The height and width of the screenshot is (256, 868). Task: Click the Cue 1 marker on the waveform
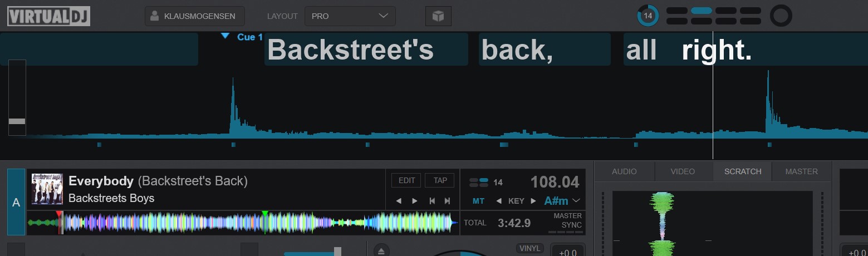(242, 37)
